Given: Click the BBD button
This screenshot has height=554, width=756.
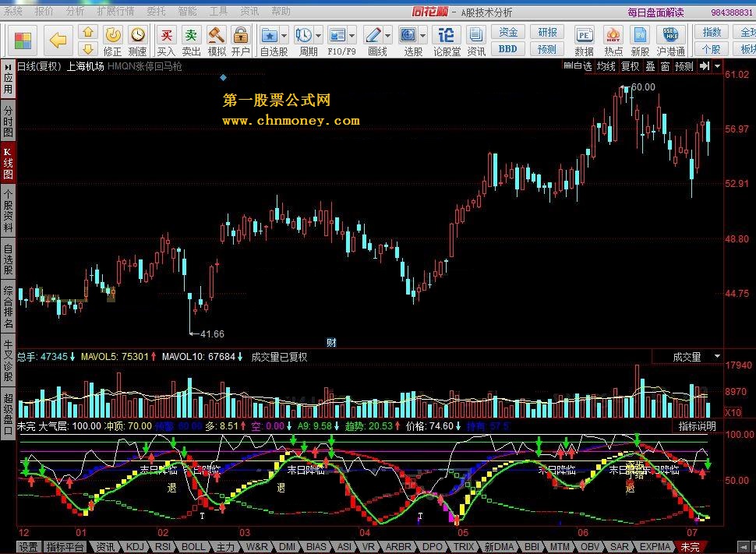Looking at the screenshot, I should (508, 48).
